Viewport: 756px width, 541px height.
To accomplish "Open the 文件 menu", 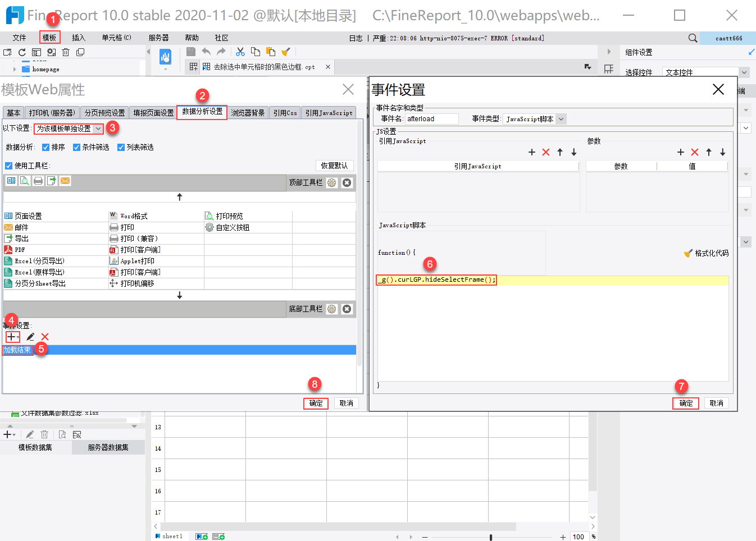I will pos(20,38).
